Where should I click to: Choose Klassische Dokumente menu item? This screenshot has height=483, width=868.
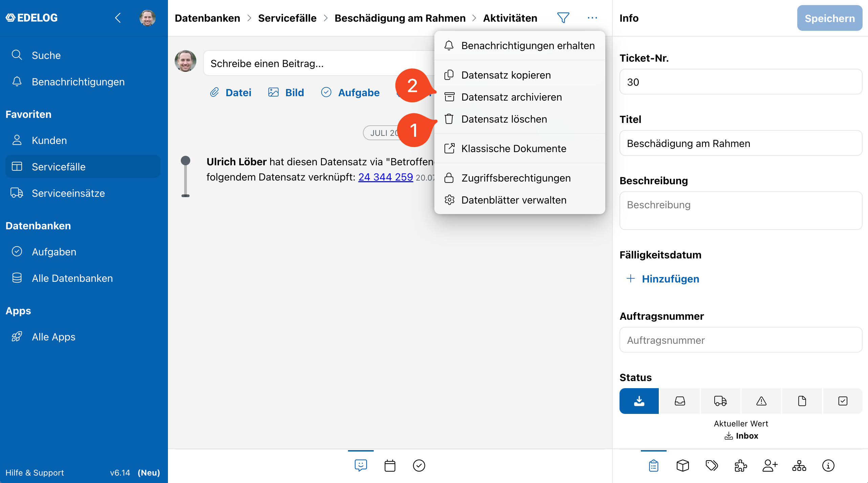[x=520, y=148]
